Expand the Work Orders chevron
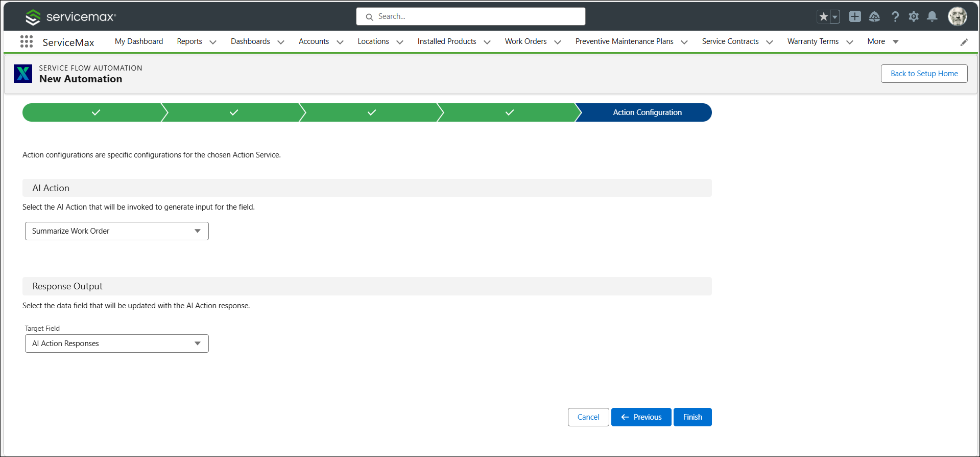 (x=558, y=42)
